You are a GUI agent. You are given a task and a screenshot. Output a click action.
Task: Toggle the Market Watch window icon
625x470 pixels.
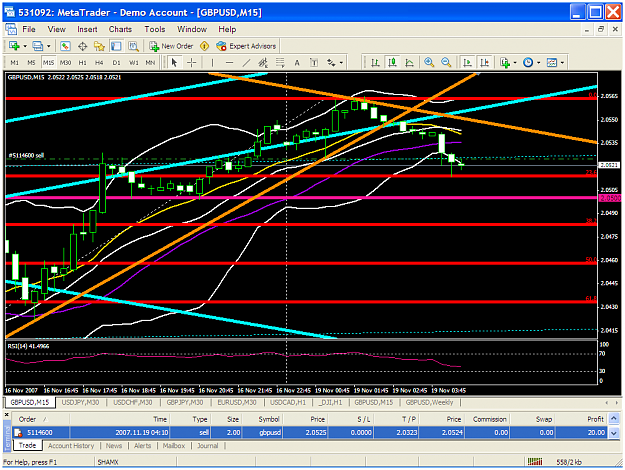tap(65, 46)
